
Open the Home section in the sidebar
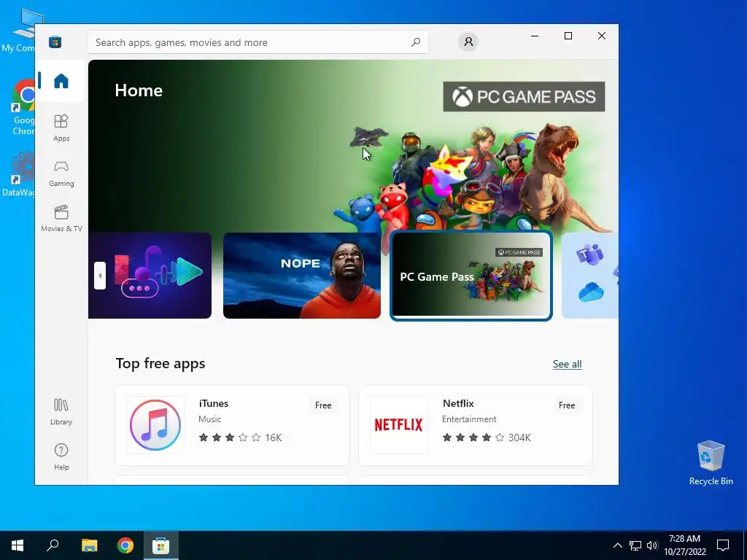(61, 81)
